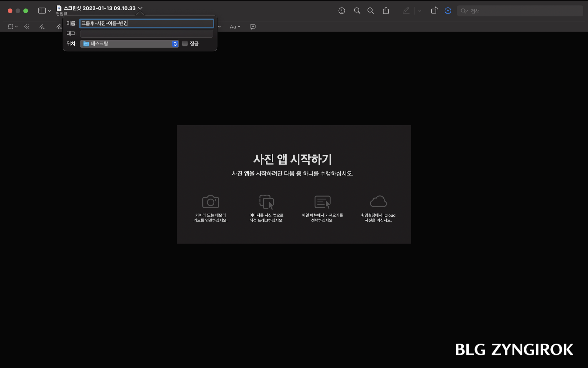Click the 태그 tag input field

point(146,34)
